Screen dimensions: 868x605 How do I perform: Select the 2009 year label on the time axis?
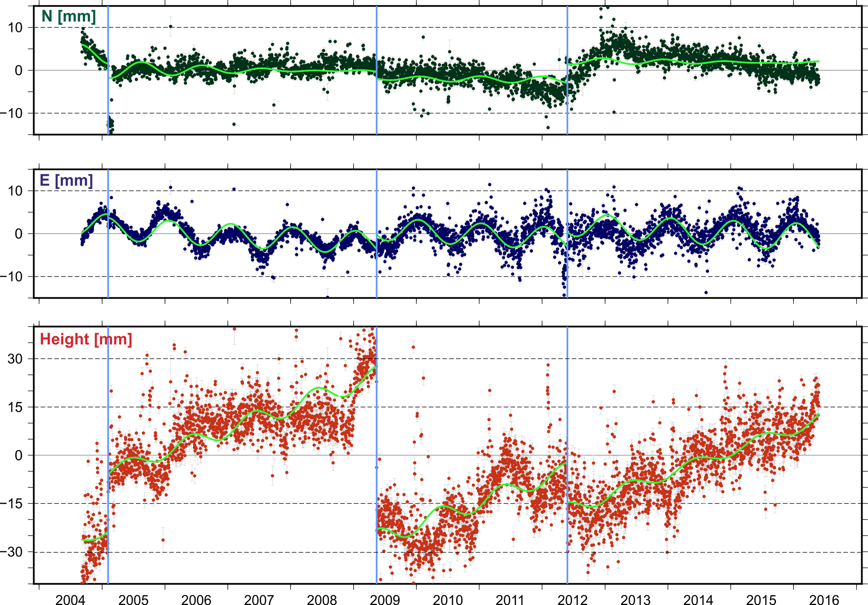click(x=384, y=599)
